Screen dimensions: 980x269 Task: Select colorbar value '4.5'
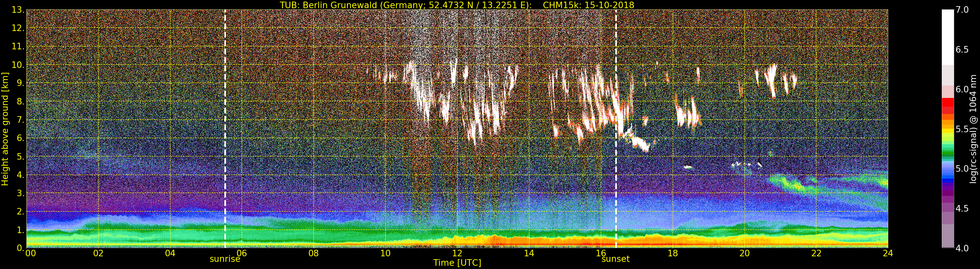tap(962, 208)
